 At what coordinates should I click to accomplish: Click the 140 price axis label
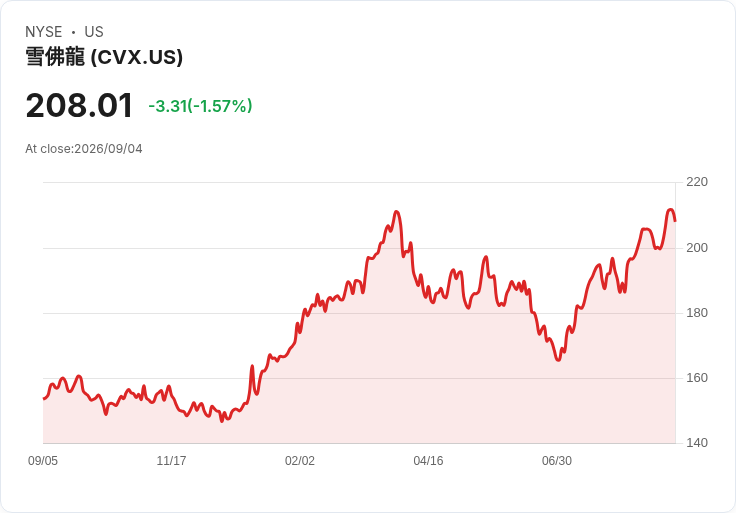click(x=697, y=443)
